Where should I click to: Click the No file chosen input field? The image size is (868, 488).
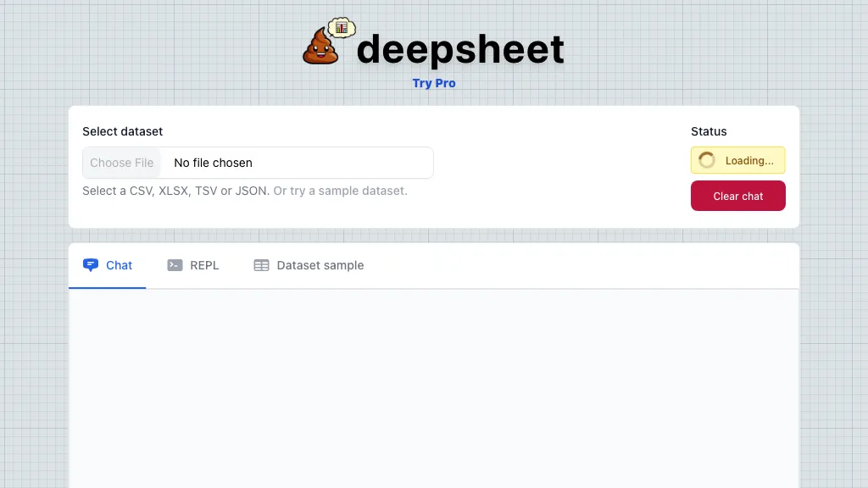point(254,162)
